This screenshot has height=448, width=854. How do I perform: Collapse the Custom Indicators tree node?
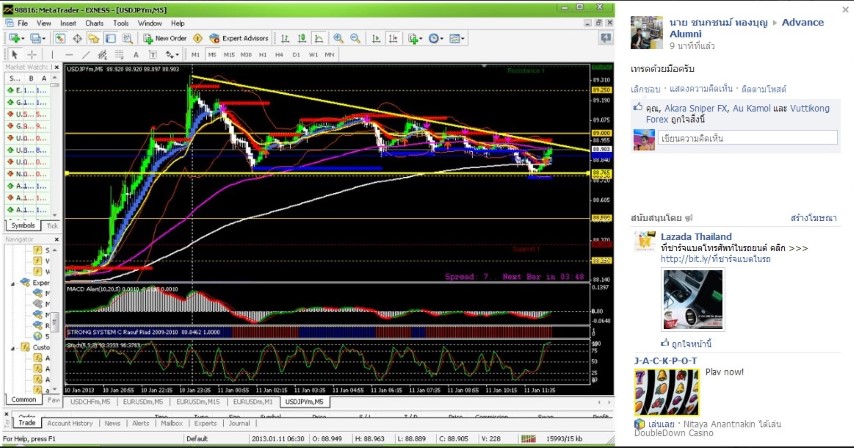(x=13, y=348)
